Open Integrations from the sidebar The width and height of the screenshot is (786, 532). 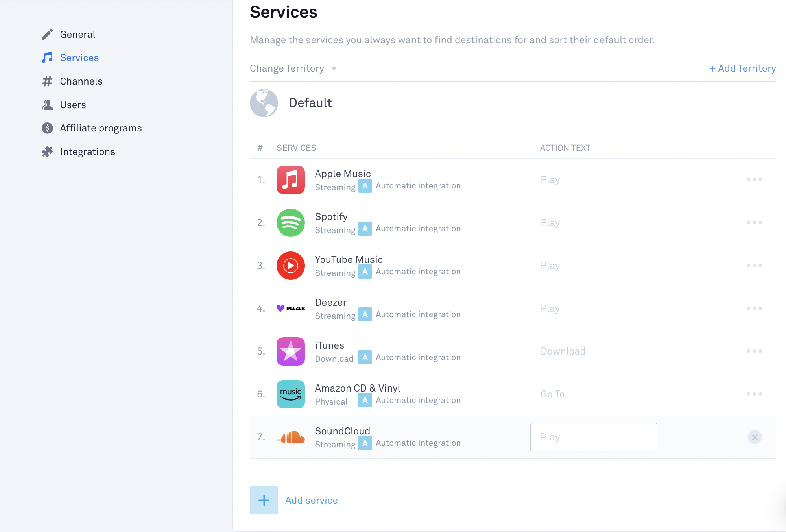[x=87, y=152]
